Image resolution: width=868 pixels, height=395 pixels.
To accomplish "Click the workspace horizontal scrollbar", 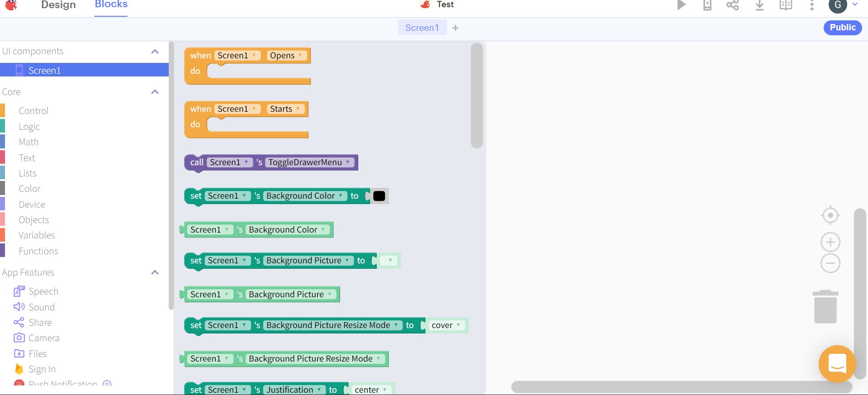I will pos(682,387).
